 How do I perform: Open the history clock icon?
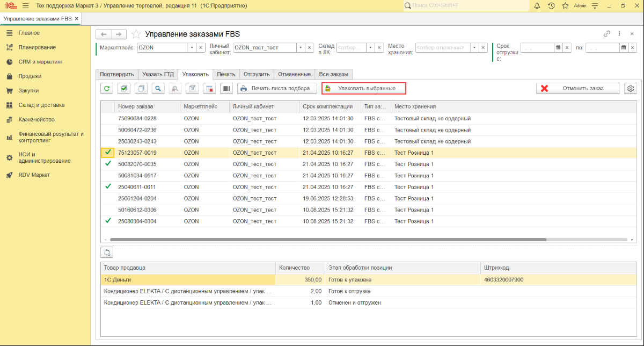551,5
